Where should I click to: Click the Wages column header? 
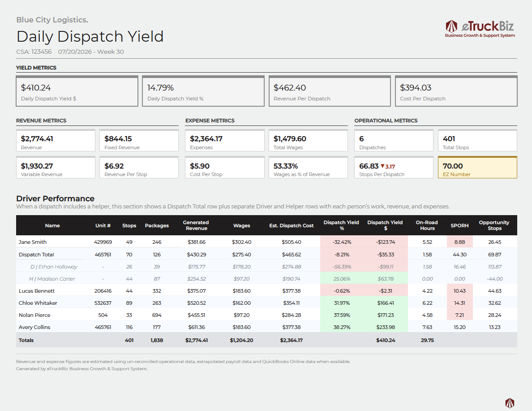[241, 225]
